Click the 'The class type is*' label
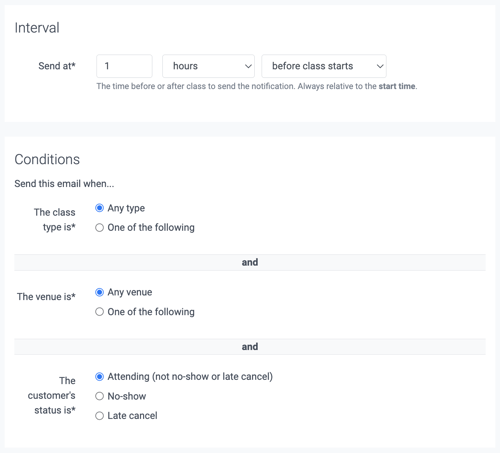 click(x=55, y=220)
